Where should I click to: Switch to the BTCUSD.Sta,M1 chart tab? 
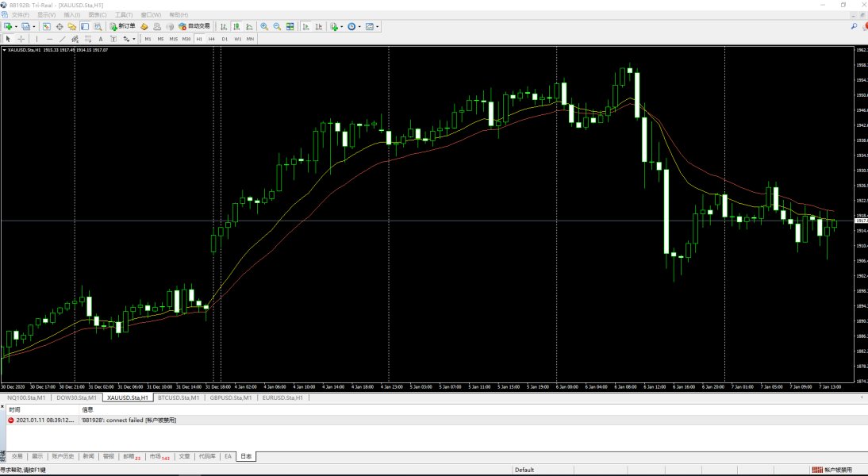pyautogui.click(x=179, y=397)
